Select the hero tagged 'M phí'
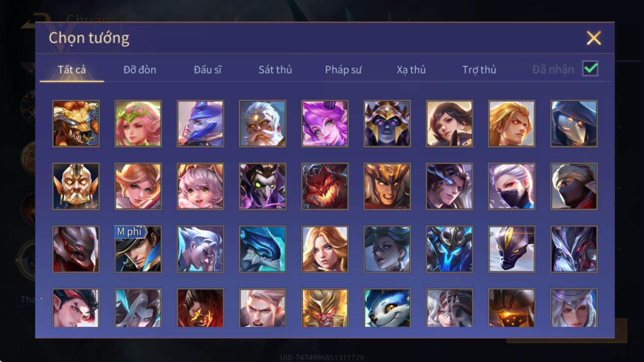The height and width of the screenshot is (362, 644). tap(138, 249)
